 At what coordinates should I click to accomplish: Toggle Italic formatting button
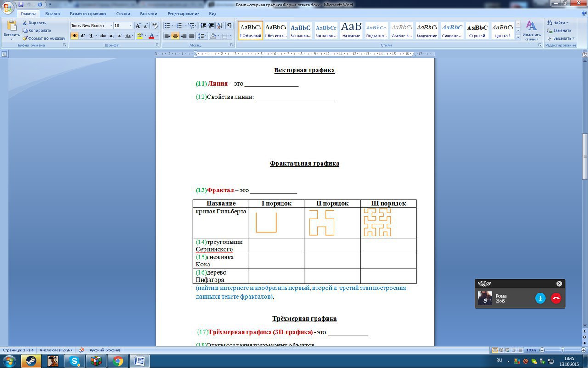tap(83, 36)
